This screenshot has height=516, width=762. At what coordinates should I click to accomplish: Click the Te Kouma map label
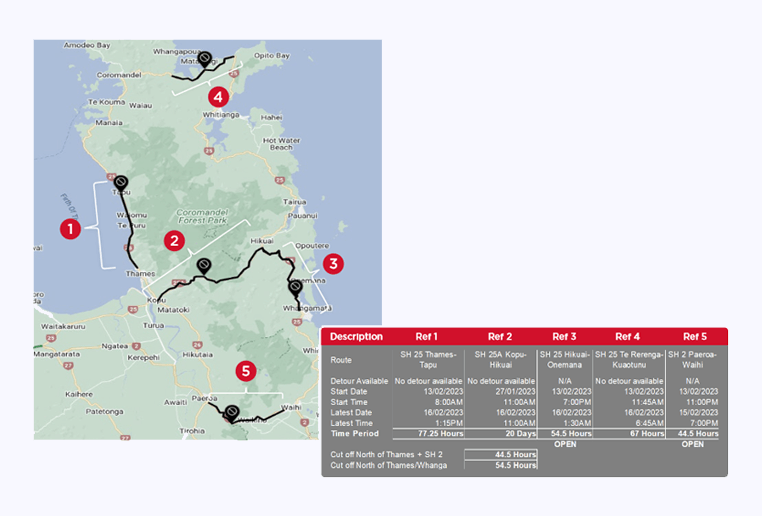tap(106, 102)
